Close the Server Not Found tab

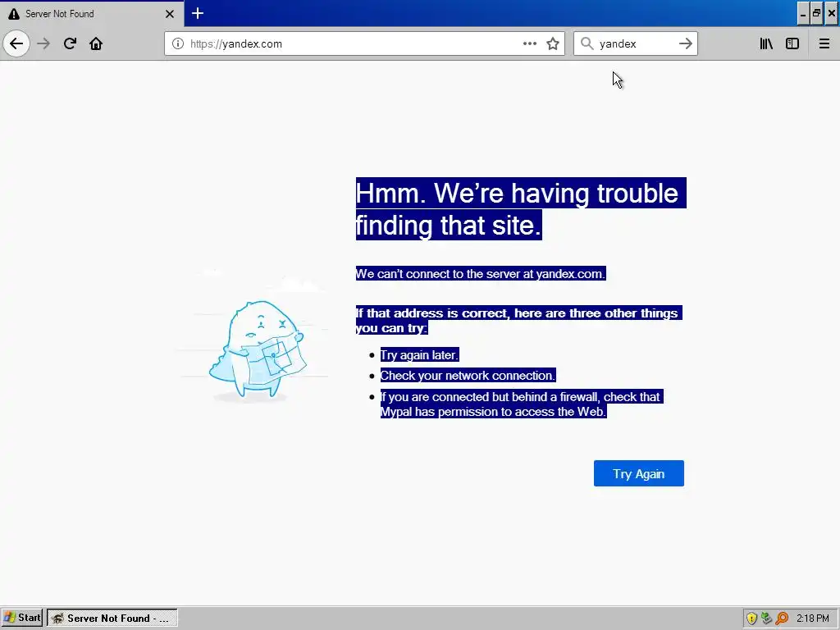coord(169,14)
